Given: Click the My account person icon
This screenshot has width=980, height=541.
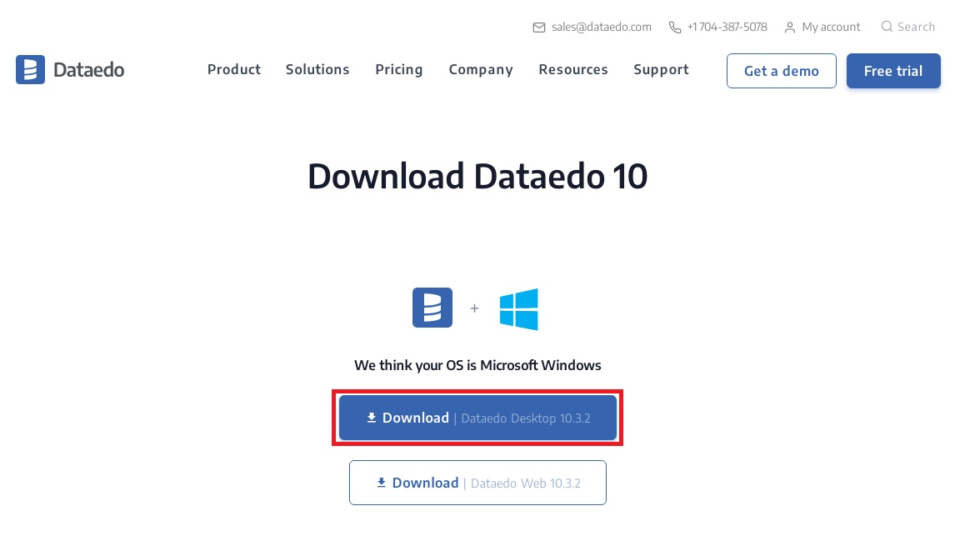Looking at the screenshot, I should tap(789, 27).
